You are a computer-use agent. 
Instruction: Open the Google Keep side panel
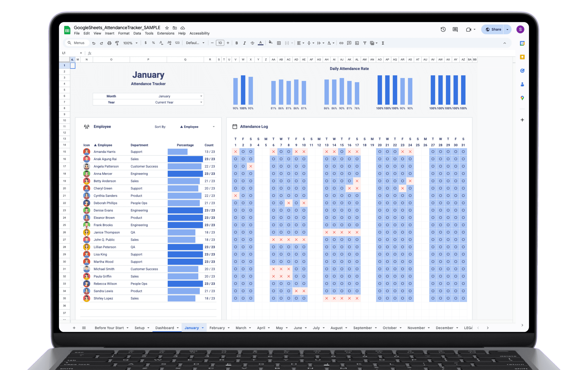(x=522, y=57)
